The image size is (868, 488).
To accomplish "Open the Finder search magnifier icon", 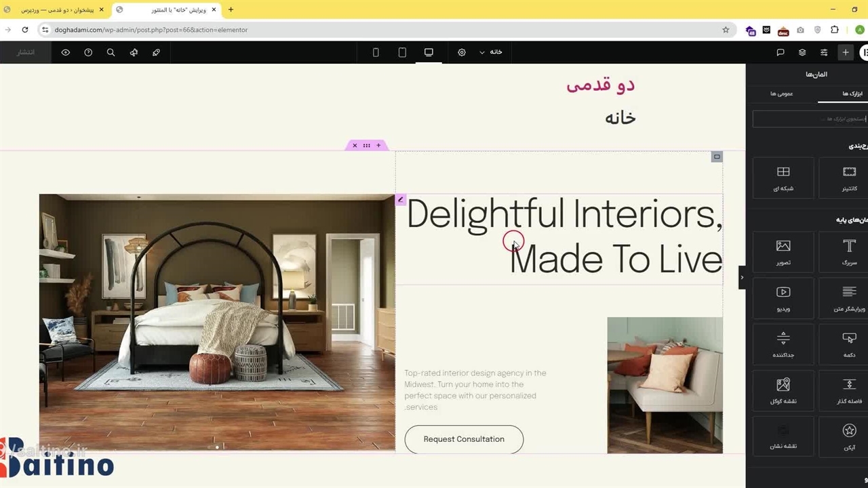I will click(111, 52).
